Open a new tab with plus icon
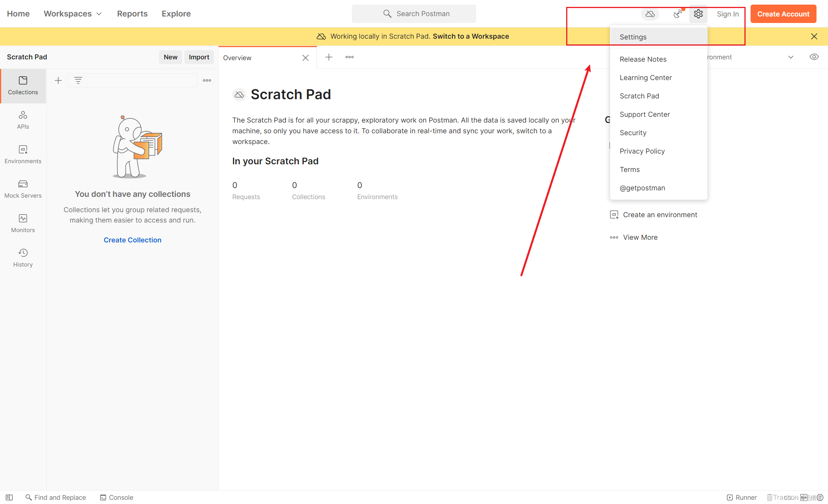 pyautogui.click(x=329, y=57)
